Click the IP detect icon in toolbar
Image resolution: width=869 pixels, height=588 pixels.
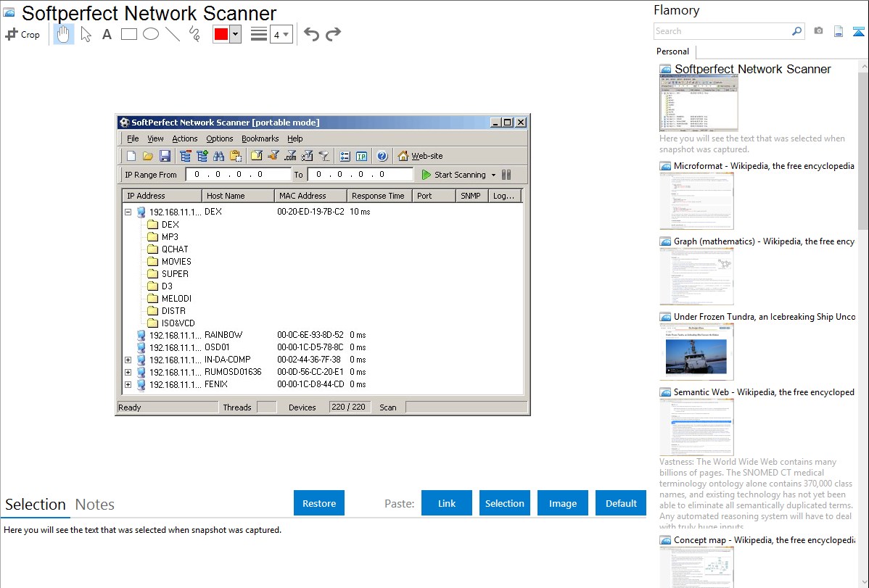tap(362, 157)
